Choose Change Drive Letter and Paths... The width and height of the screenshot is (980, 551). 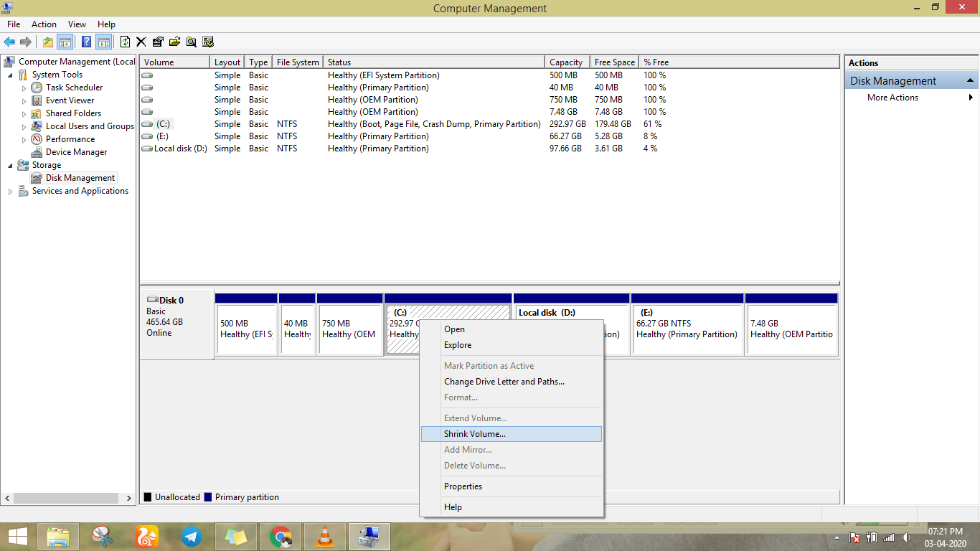pos(512,382)
